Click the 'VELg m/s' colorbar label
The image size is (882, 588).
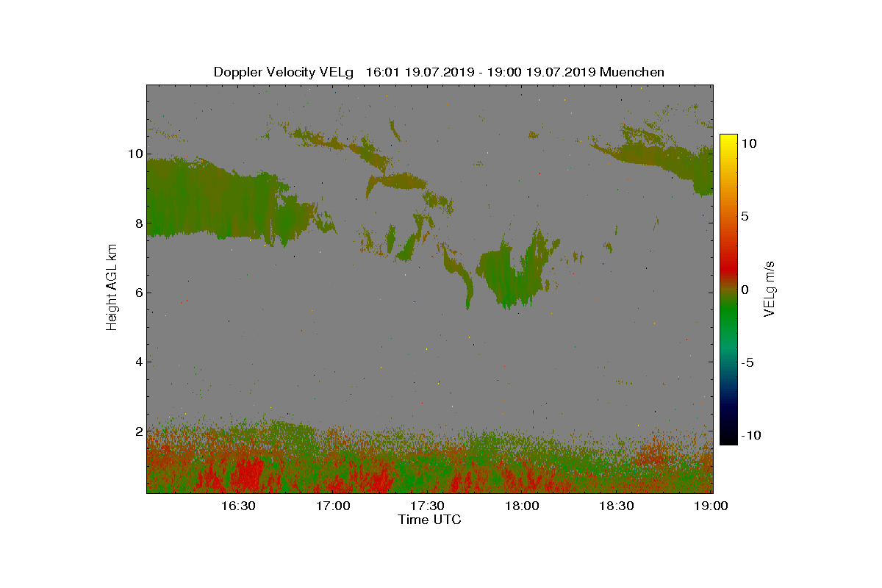(770, 288)
